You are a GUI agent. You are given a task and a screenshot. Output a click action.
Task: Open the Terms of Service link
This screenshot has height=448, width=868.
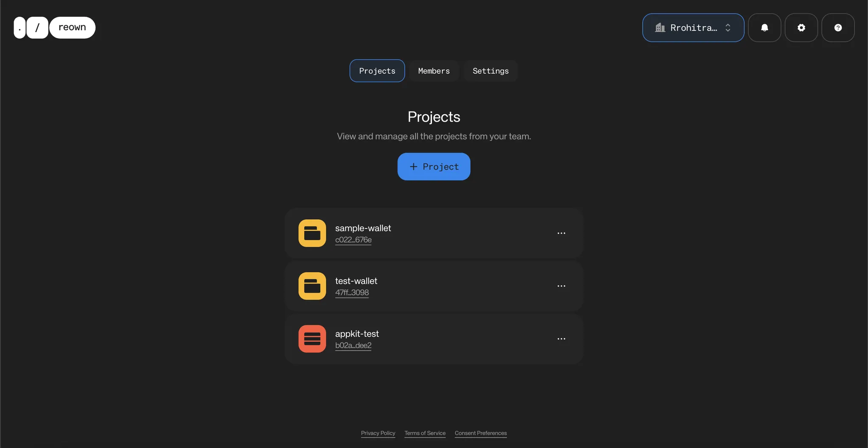425,433
